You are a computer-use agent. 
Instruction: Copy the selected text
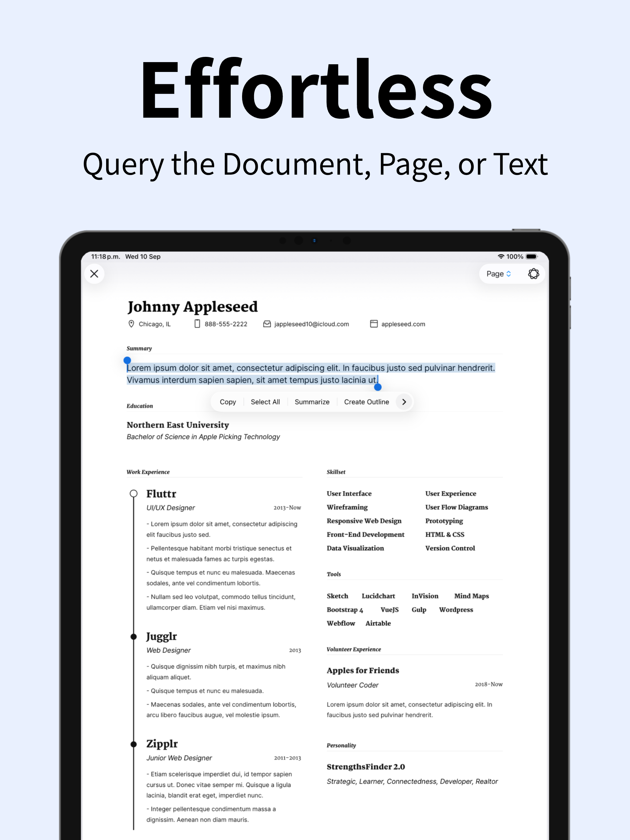point(228,402)
